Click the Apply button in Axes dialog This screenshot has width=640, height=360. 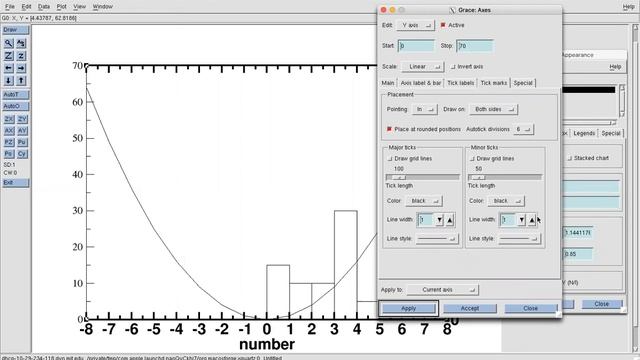[x=408, y=309]
